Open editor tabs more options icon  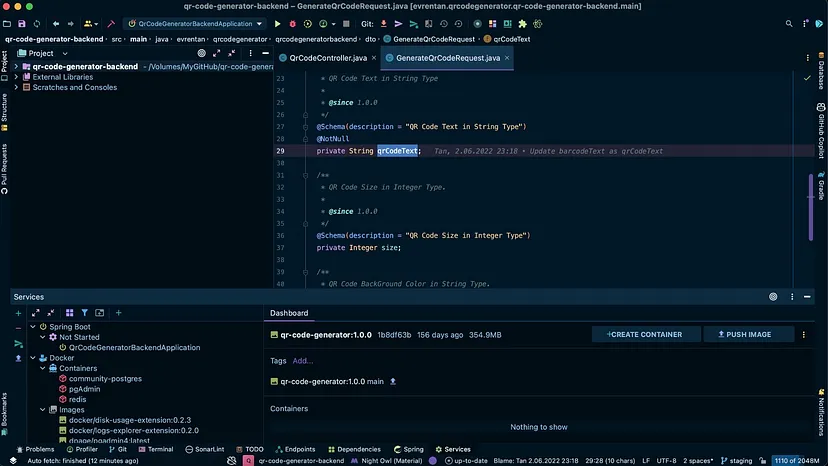click(807, 58)
